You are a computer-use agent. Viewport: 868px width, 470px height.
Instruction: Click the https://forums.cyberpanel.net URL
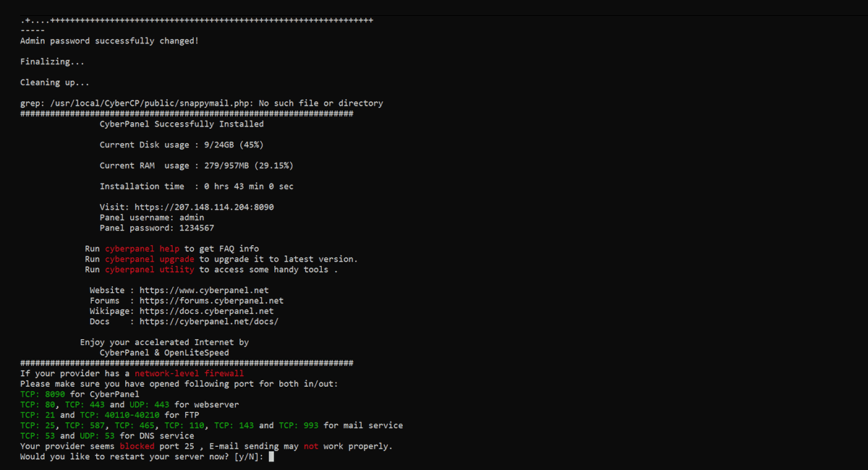coord(212,301)
